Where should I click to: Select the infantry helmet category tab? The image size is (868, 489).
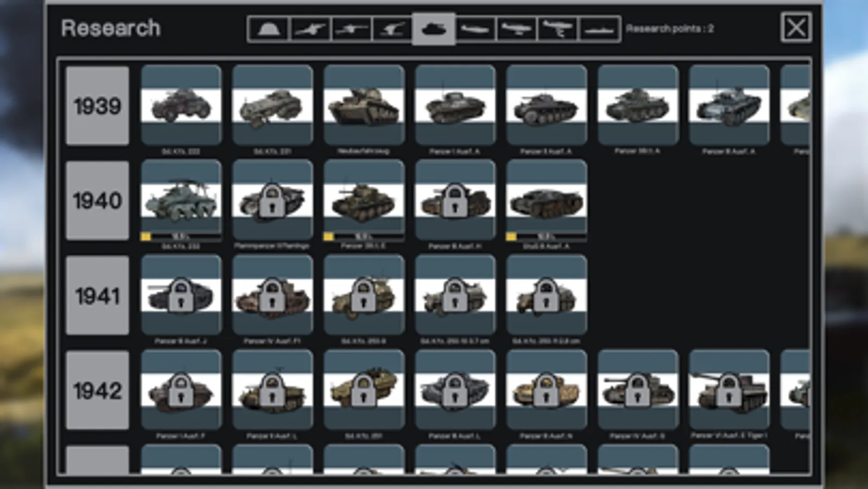(269, 29)
